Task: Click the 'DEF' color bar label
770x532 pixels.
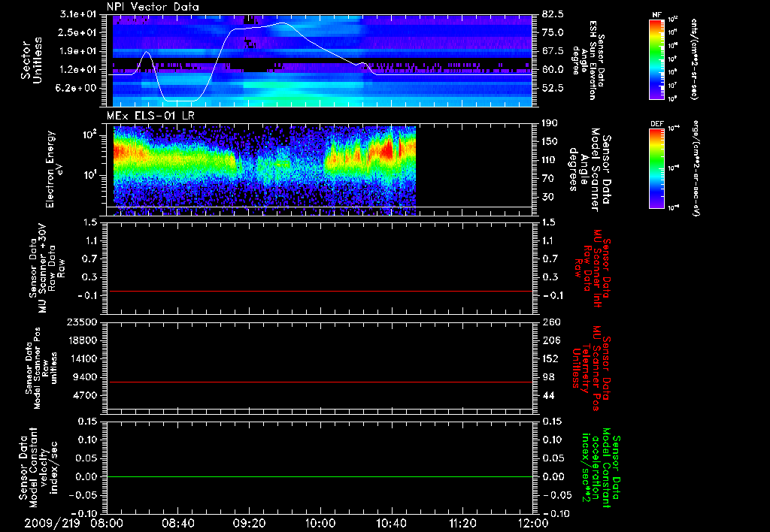Action: (x=657, y=124)
